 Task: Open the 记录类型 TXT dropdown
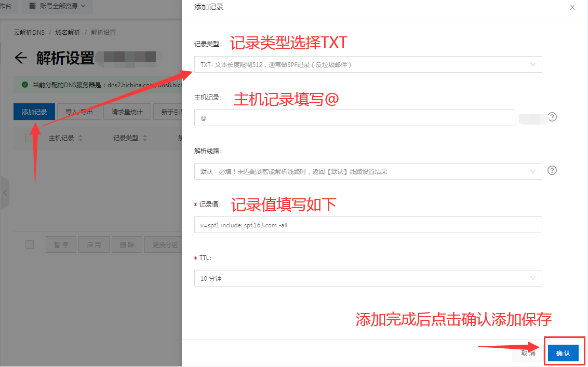click(368, 64)
